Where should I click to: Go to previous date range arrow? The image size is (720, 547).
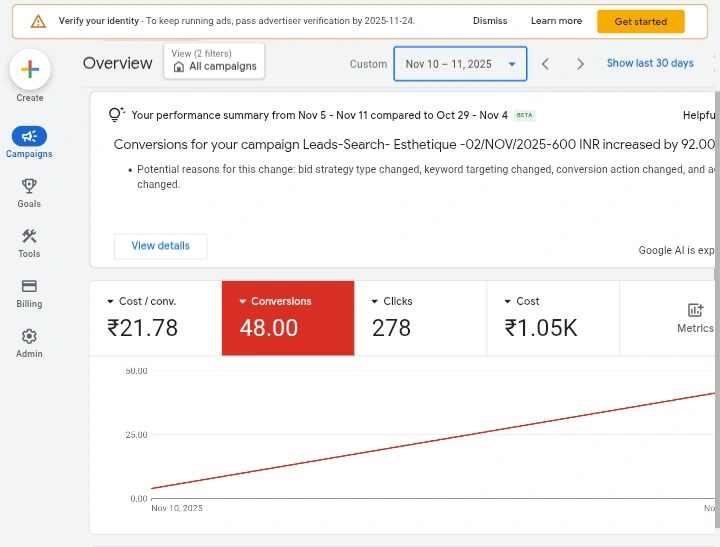pos(545,64)
